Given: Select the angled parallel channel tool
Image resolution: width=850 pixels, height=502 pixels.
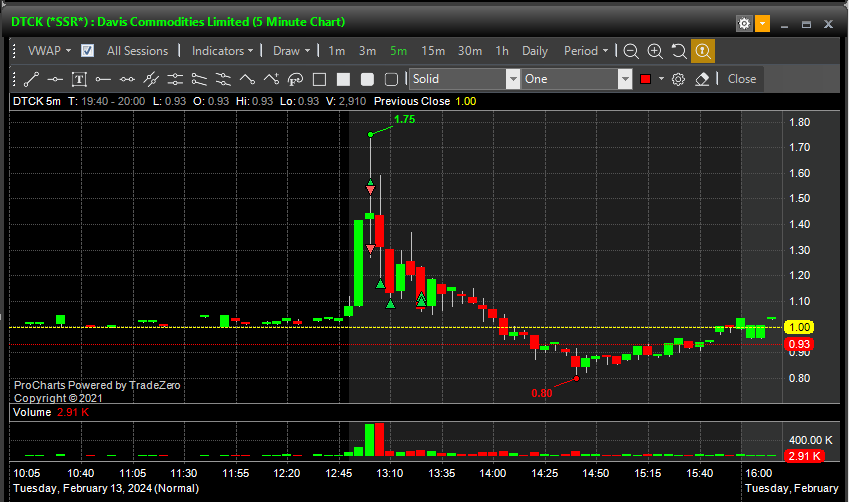Looking at the screenshot, I should [199, 79].
